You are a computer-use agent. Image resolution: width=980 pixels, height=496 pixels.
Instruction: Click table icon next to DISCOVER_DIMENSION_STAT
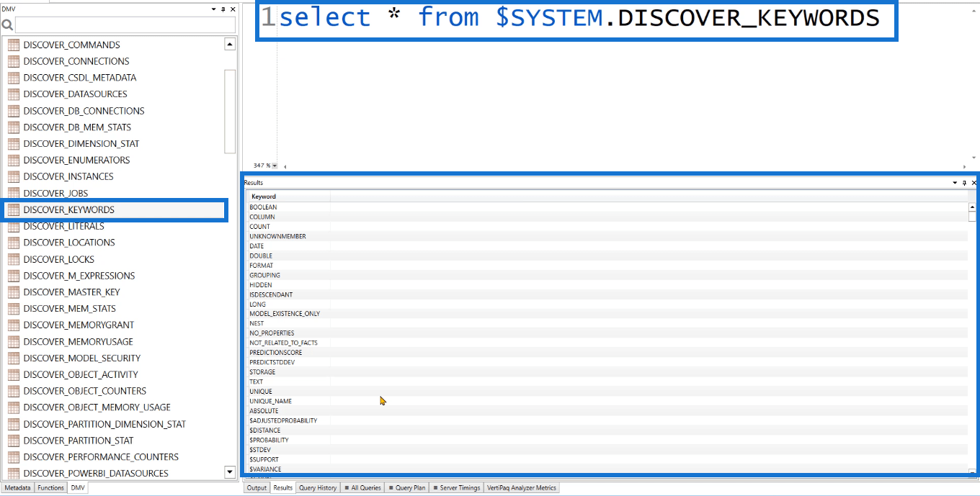[x=14, y=144]
